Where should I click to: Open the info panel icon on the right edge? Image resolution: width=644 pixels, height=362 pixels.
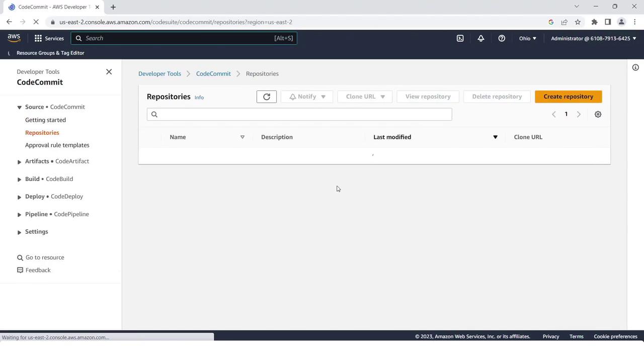[635, 67]
